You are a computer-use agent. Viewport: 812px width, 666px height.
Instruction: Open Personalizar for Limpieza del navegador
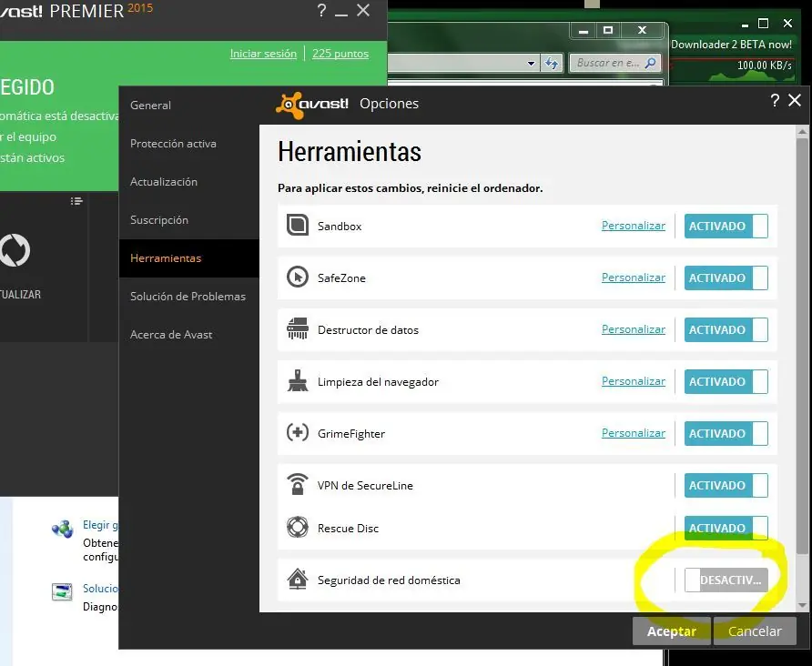tap(634, 381)
